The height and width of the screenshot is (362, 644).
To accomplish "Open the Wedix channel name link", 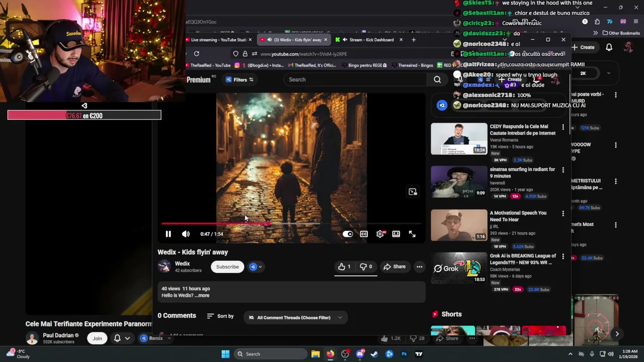I will 182,263.
